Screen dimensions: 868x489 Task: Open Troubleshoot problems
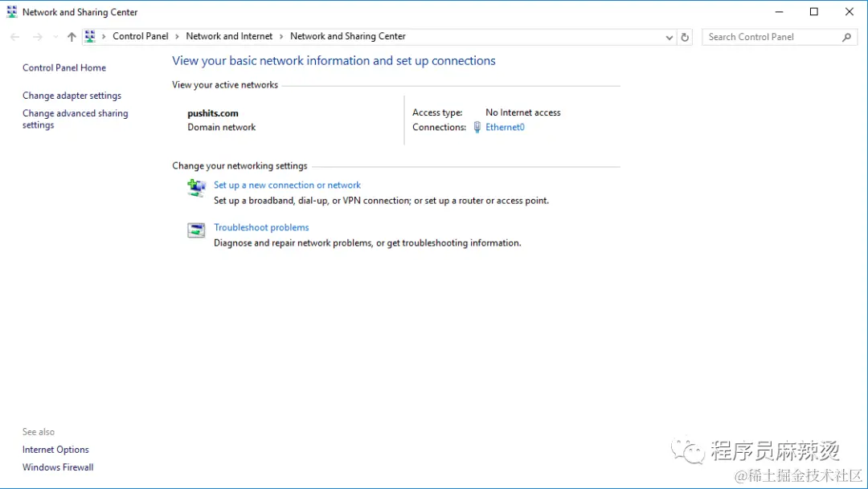pyautogui.click(x=261, y=227)
